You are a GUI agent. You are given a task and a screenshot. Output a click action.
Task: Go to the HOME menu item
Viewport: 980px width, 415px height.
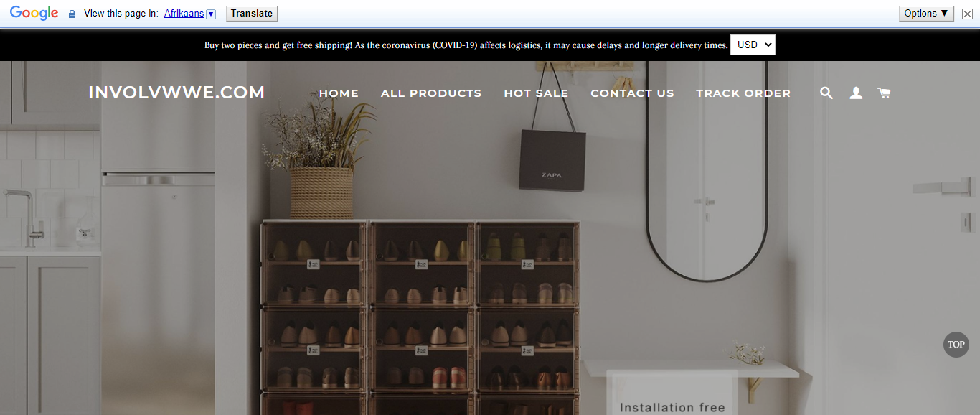[339, 93]
